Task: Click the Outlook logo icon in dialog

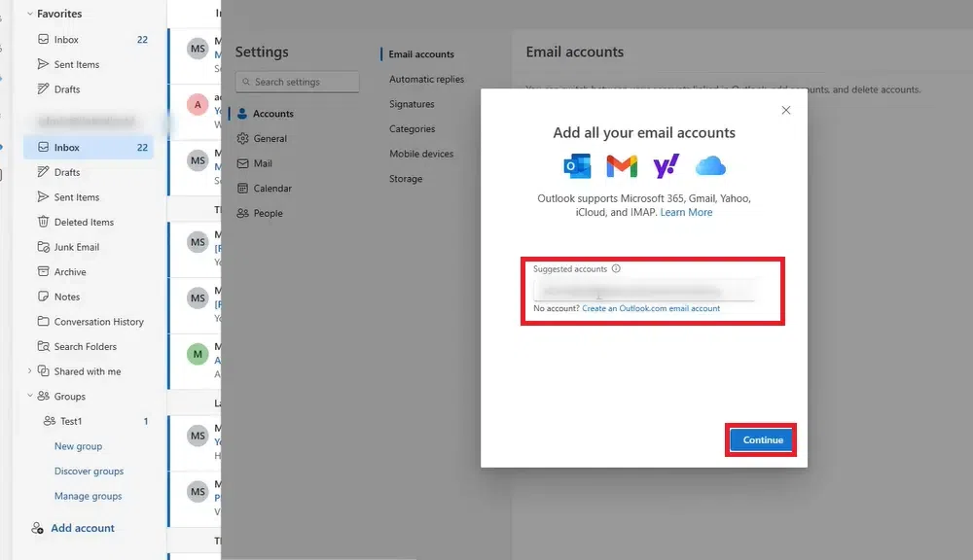Action: coord(576,166)
